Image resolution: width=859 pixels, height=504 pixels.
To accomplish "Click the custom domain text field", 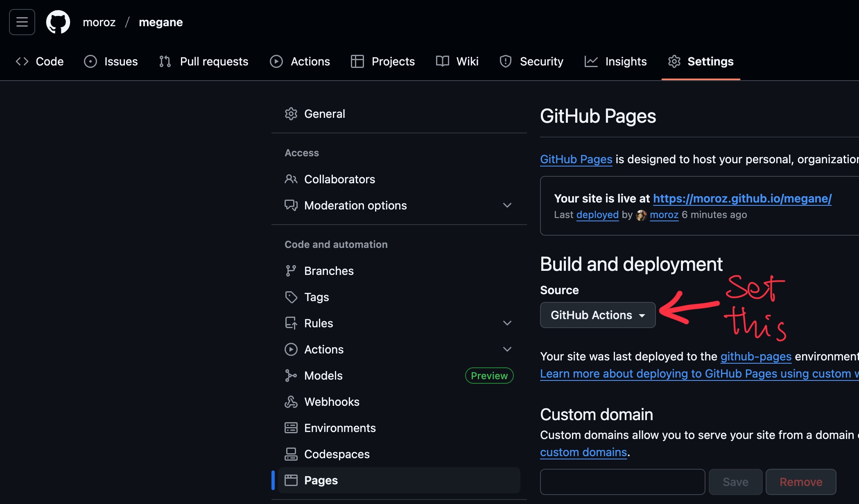I will [622, 482].
